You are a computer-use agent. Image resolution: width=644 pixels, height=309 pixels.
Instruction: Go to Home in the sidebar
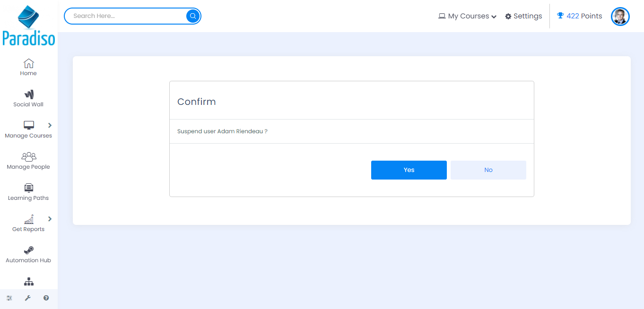point(28,67)
